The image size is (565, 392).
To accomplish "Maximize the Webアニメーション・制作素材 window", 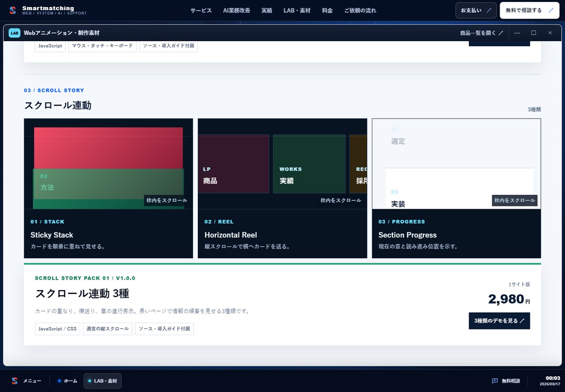I will 534,33.
